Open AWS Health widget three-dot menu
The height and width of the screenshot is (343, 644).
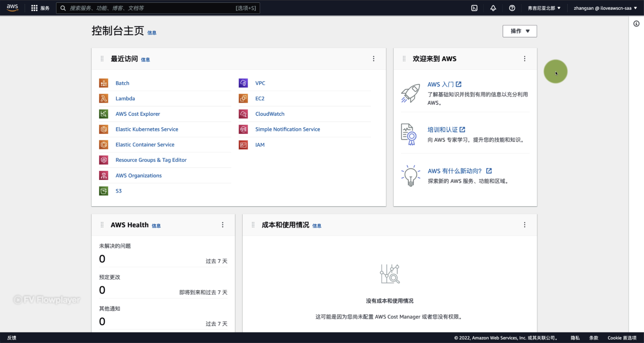[x=223, y=225]
